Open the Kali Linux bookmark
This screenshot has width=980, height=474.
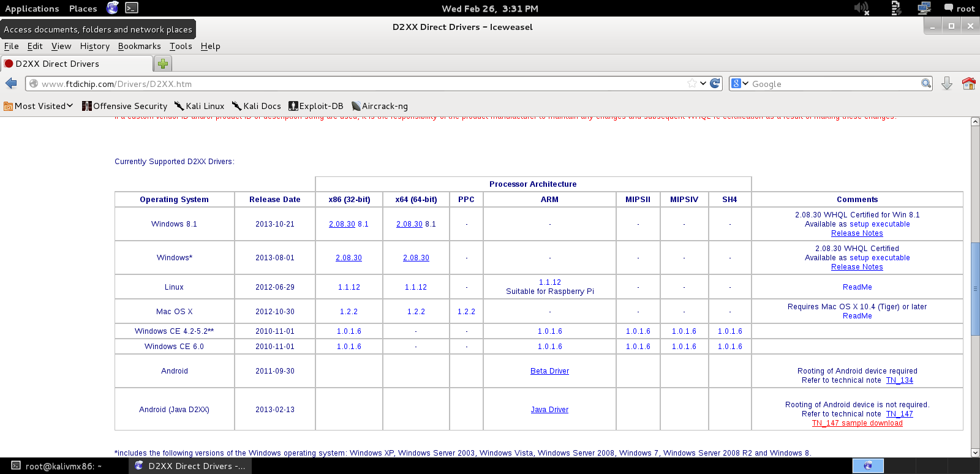[x=199, y=106]
